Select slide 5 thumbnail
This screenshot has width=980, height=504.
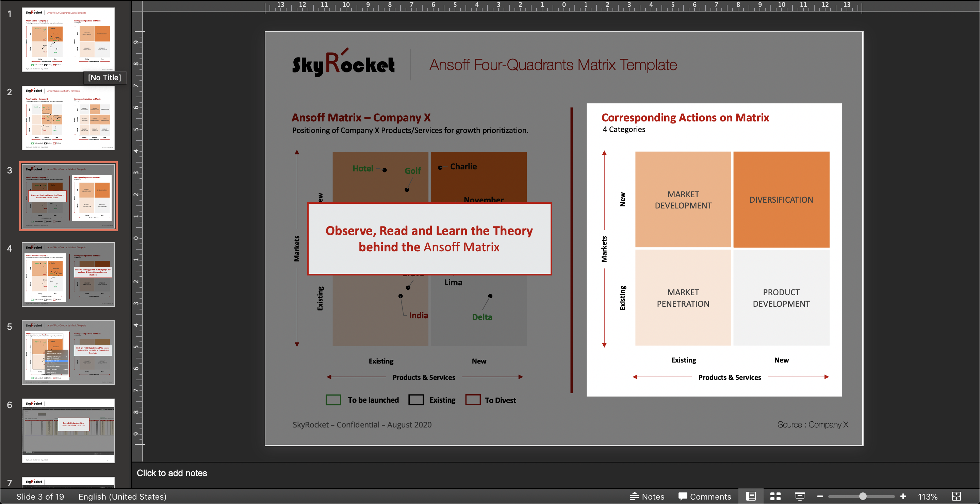click(68, 353)
